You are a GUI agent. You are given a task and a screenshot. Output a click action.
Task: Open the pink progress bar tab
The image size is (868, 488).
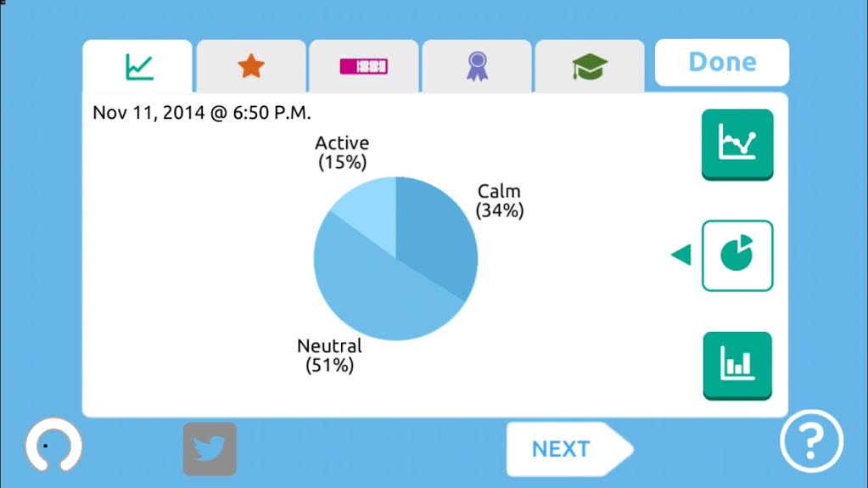(364, 66)
